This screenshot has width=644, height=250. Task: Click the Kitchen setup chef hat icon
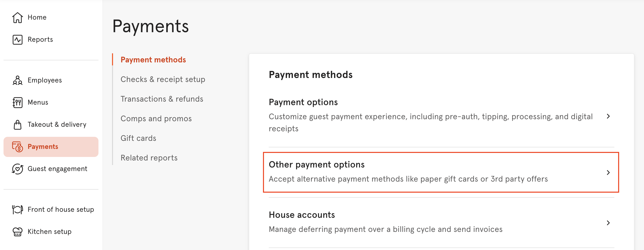click(x=17, y=232)
